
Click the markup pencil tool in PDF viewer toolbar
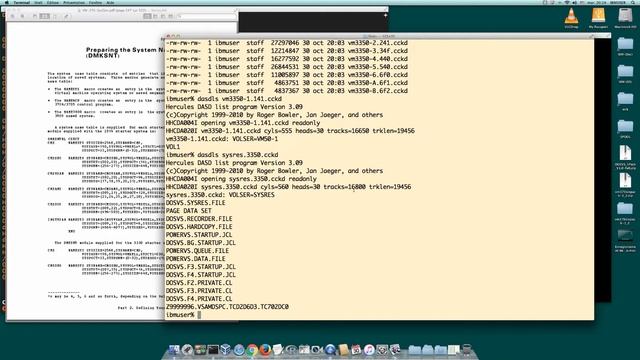click(x=66, y=16)
